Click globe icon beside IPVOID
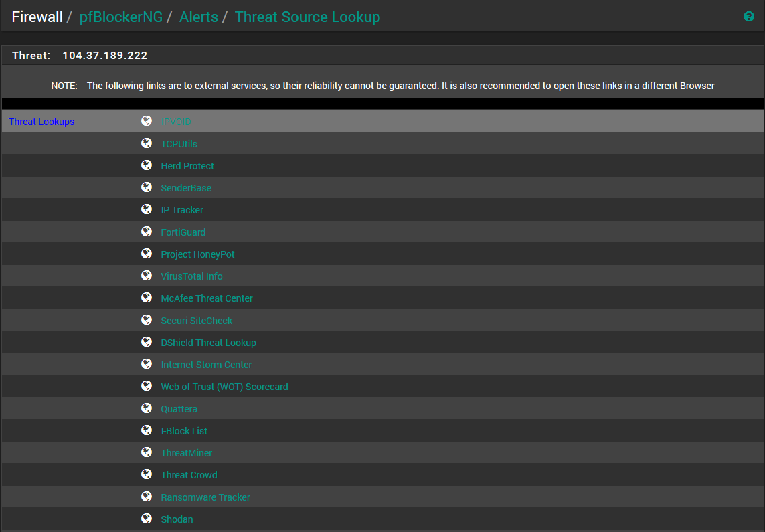The width and height of the screenshot is (765, 532). point(147,121)
